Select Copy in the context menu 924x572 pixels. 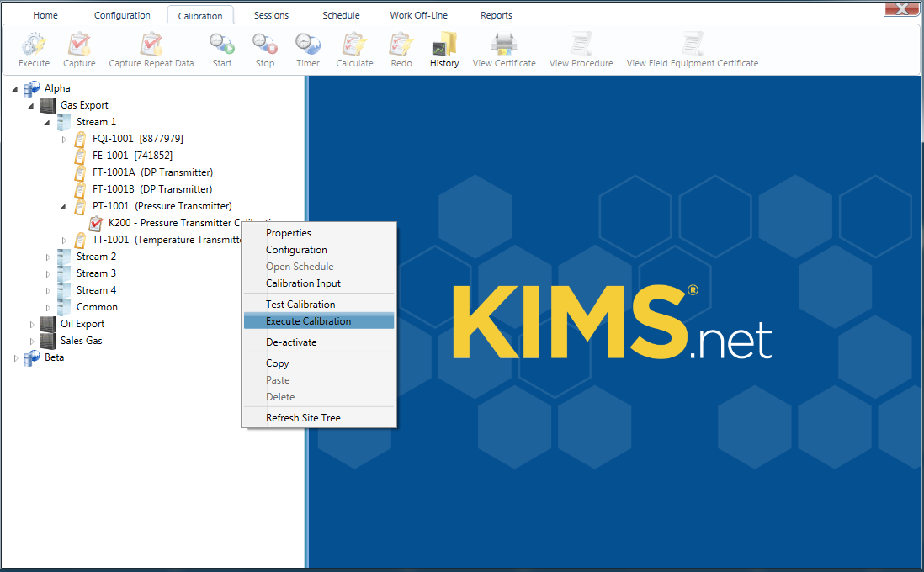(319, 363)
